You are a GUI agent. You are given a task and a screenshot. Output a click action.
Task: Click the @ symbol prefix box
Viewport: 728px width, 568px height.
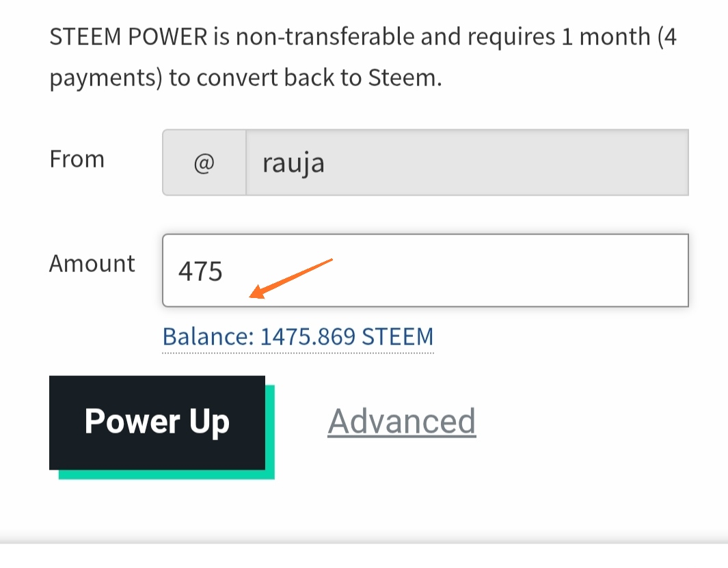(x=204, y=163)
